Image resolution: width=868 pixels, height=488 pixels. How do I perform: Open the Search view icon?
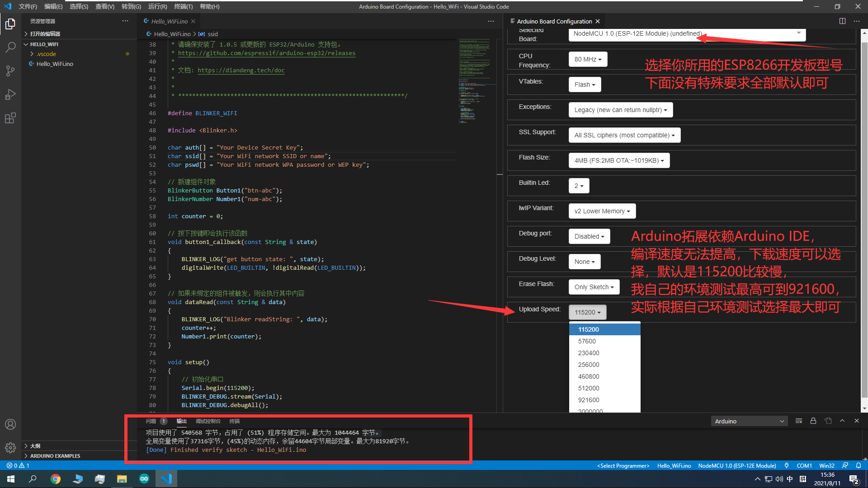tap(10, 47)
